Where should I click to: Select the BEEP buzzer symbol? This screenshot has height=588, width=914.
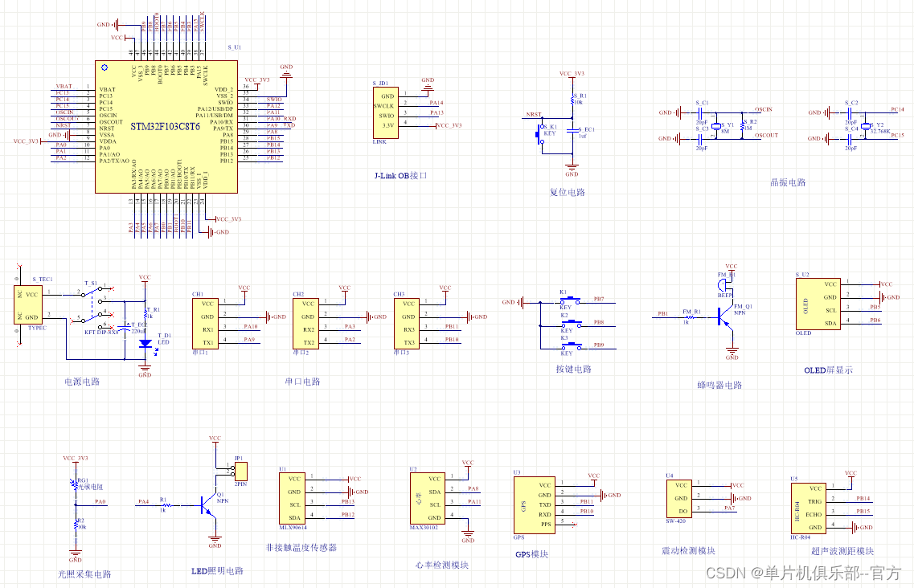723,285
